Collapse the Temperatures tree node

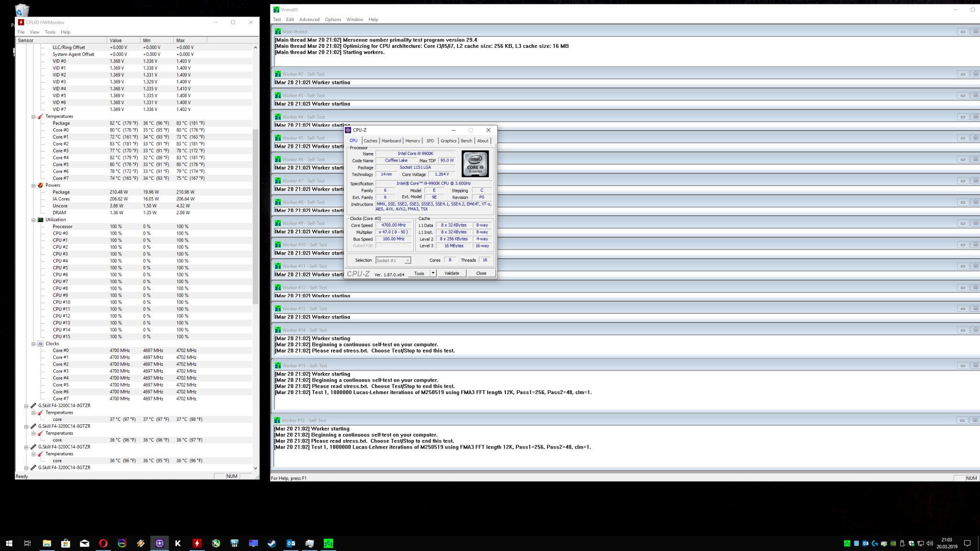click(33, 117)
